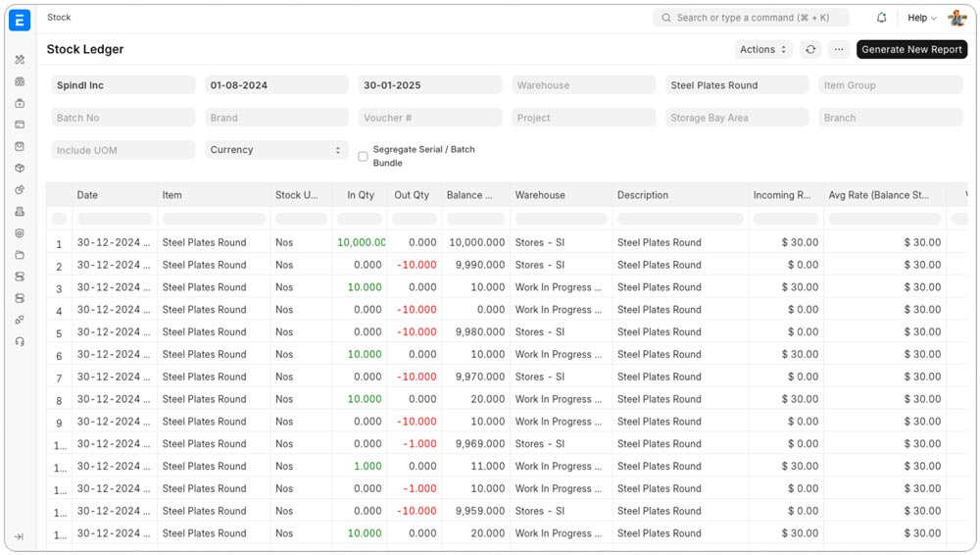Open the headset support icon in sidebar

(20, 341)
